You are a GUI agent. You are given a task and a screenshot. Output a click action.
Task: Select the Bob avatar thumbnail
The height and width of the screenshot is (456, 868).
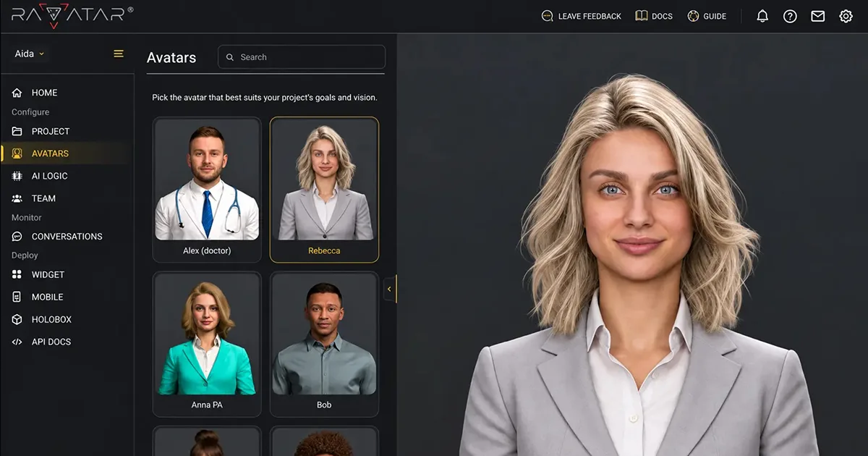[x=324, y=334]
